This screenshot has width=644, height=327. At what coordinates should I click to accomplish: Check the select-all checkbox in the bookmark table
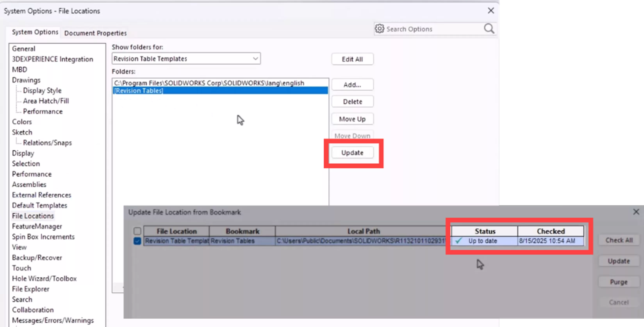(137, 231)
